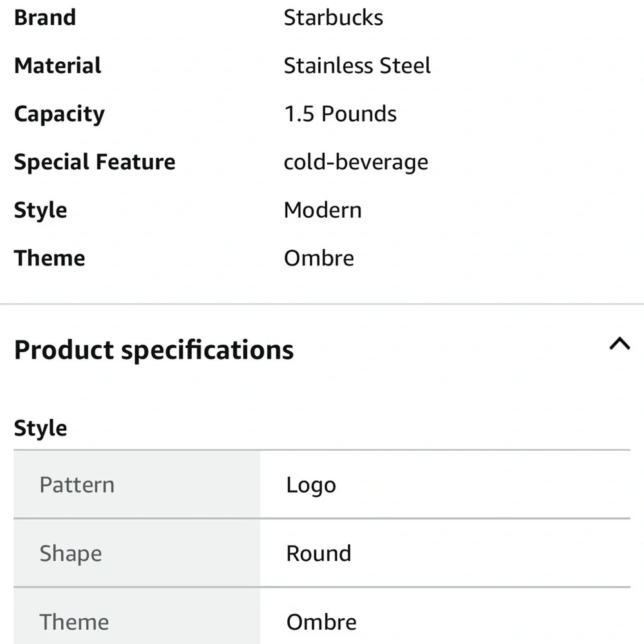Click the Stainless Steel value
Screen dimensions: 644x644
[357, 66]
